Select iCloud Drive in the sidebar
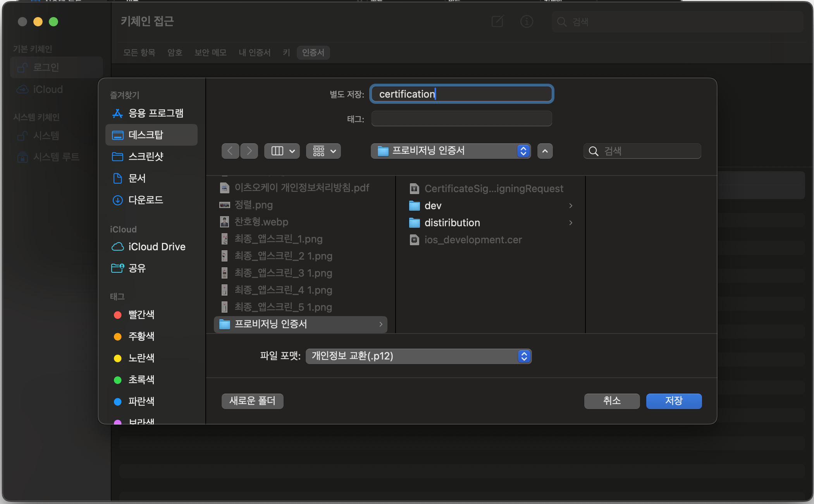The width and height of the screenshot is (814, 504). coord(157,247)
